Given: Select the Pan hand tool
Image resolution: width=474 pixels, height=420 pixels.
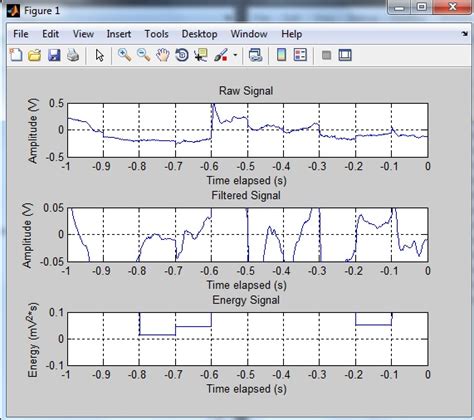Looking at the screenshot, I should [x=163, y=55].
